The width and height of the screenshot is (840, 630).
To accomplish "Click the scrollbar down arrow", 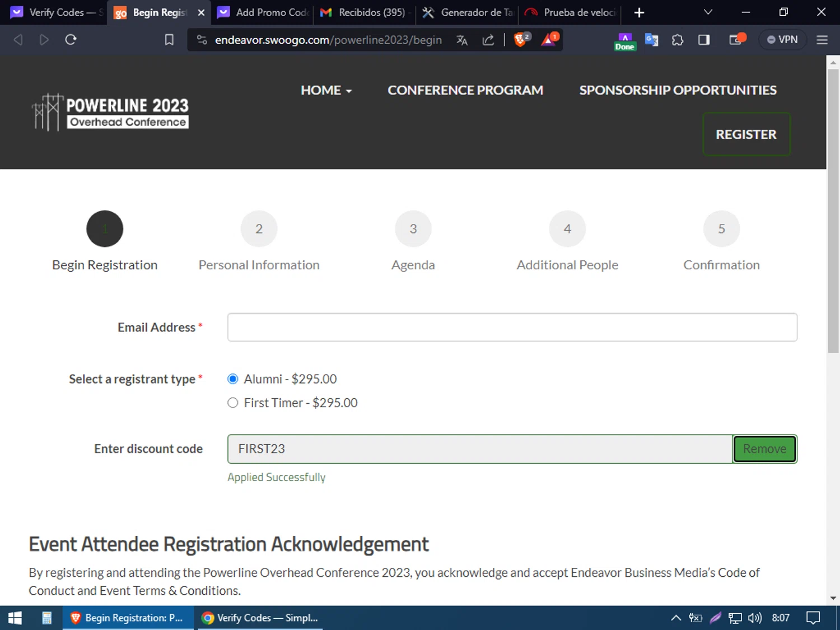I will tap(833, 598).
